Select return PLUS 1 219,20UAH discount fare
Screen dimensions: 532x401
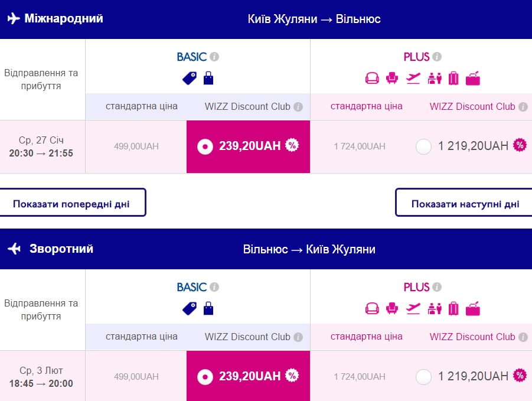click(423, 376)
